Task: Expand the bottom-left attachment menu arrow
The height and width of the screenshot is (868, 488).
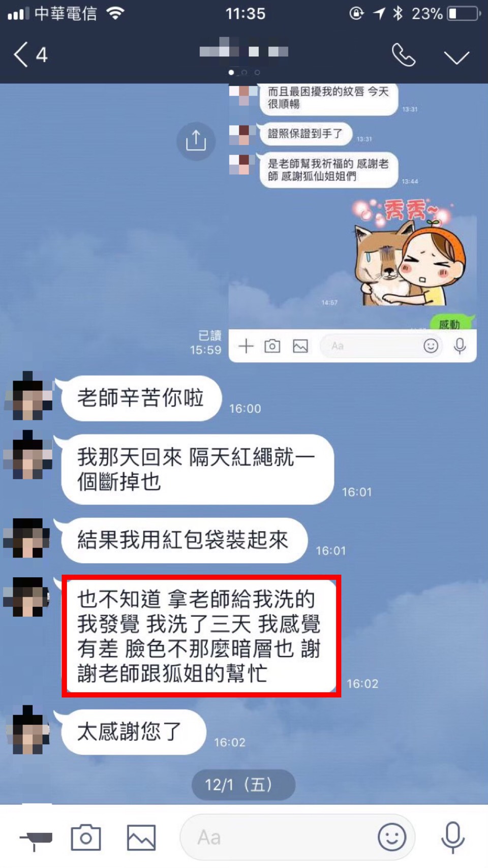Action: click(x=36, y=839)
